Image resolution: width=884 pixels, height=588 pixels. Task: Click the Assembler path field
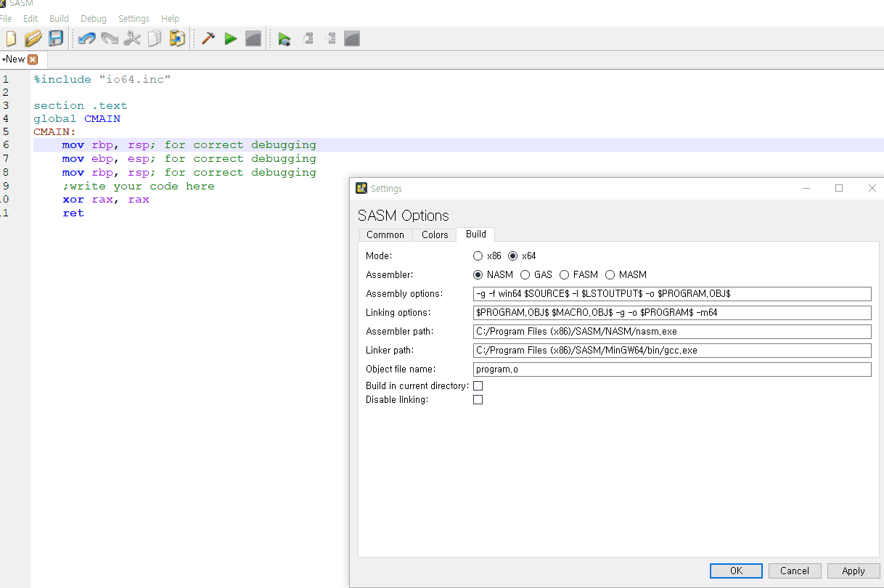tap(672, 331)
